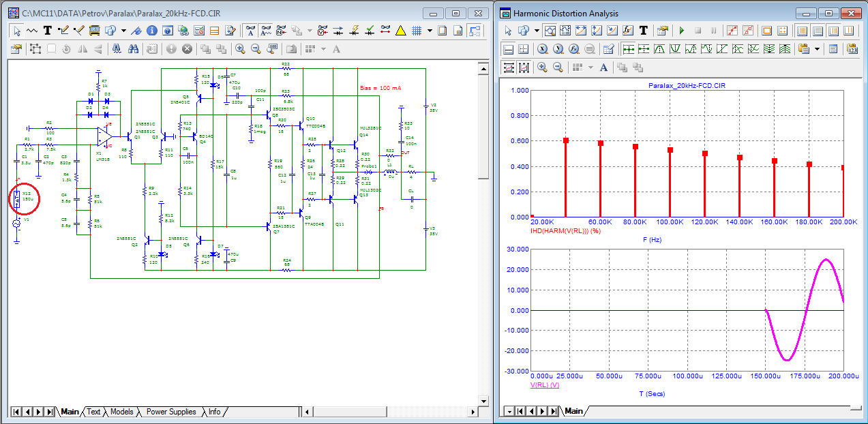The height and width of the screenshot is (424, 868).
Task: Select the Text mode tool in schematic toolbar
Action: (x=48, y=31)
